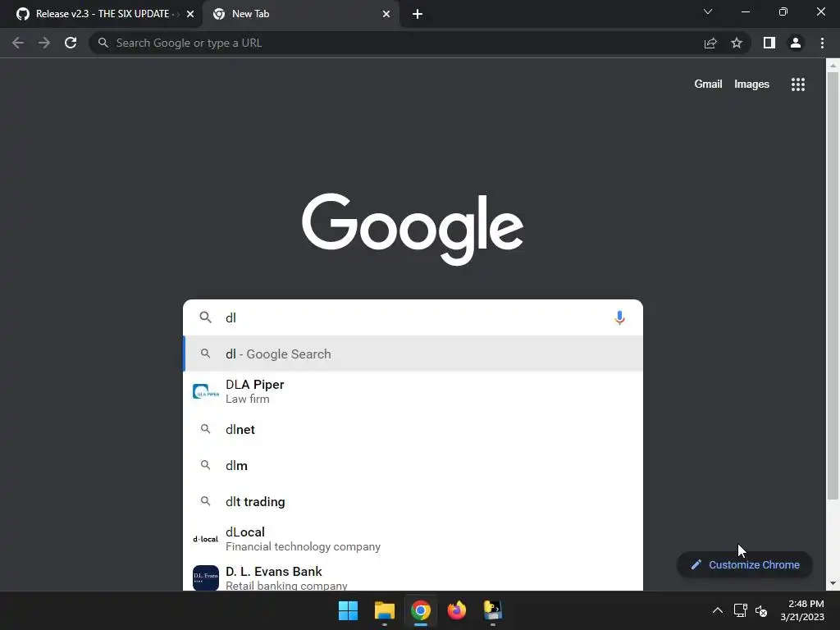Launch Firefox from taskbar
The height and width of the screenshot is (630, 840).
(x=456, y=610)
